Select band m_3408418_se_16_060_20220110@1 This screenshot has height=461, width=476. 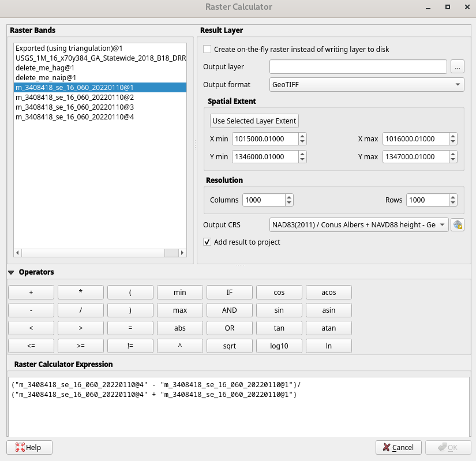(x=100, y=87)
